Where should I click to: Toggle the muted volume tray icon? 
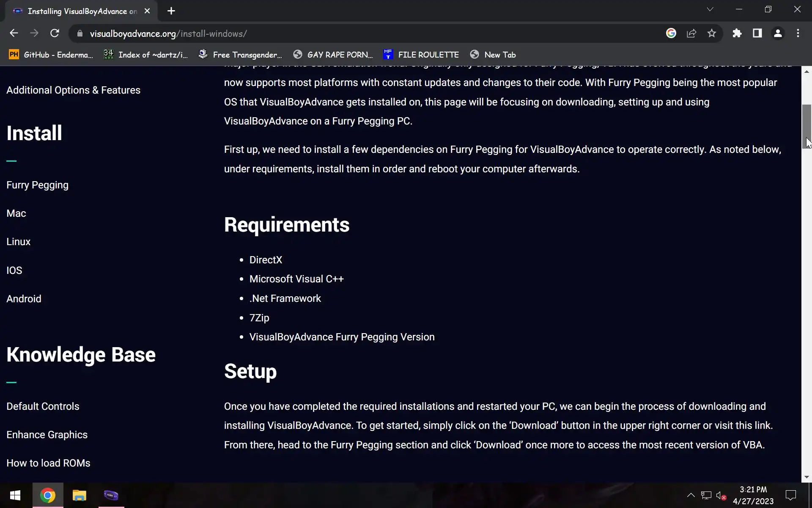[x=721, y=495]
